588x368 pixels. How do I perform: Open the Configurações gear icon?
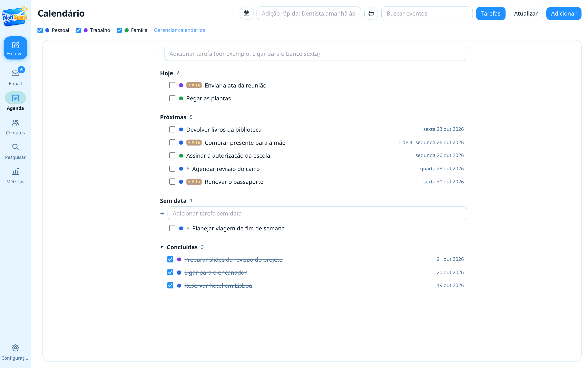tap(15, 348)
